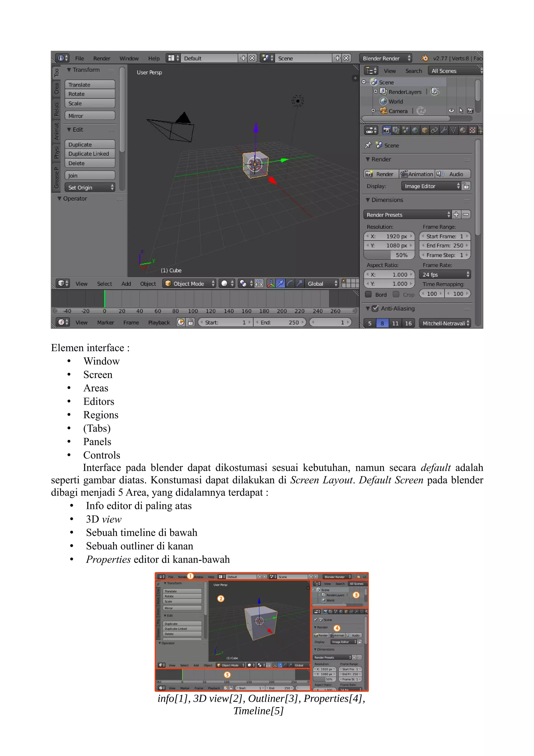Select the Render Layers properties tab icon
Image resolution: width=534 pixels, height=756 pixels.
pyautogui.click(x=396, y=130)
